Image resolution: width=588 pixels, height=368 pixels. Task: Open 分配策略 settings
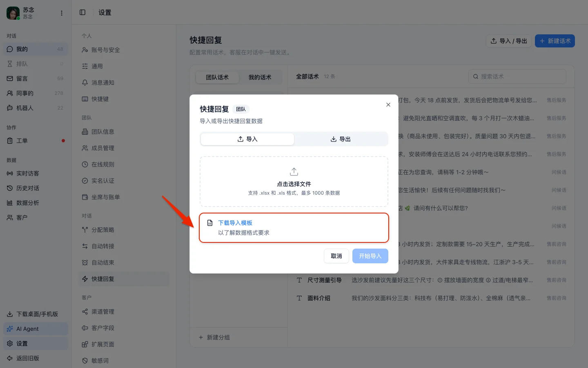[x=124, y=230]
